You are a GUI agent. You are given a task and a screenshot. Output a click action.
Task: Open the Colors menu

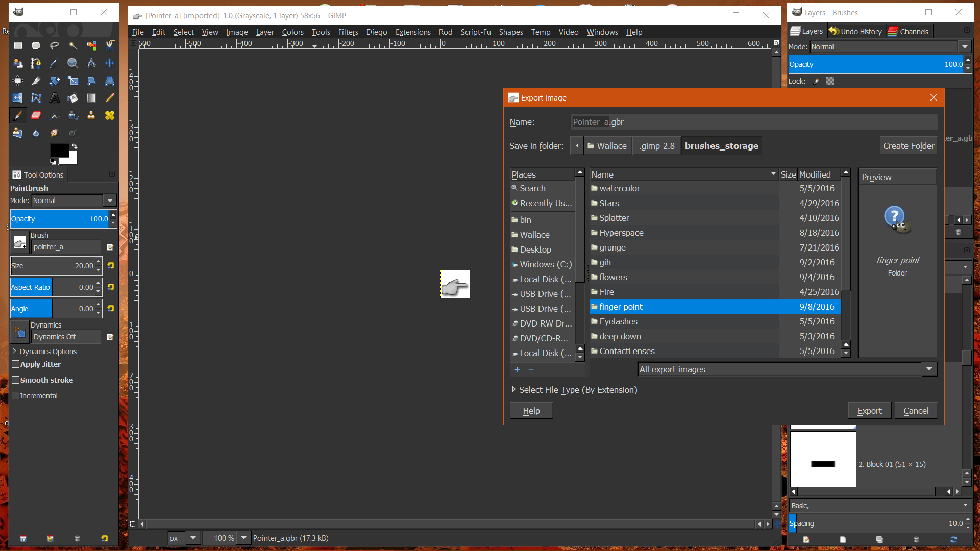click(x=292, y=32)
